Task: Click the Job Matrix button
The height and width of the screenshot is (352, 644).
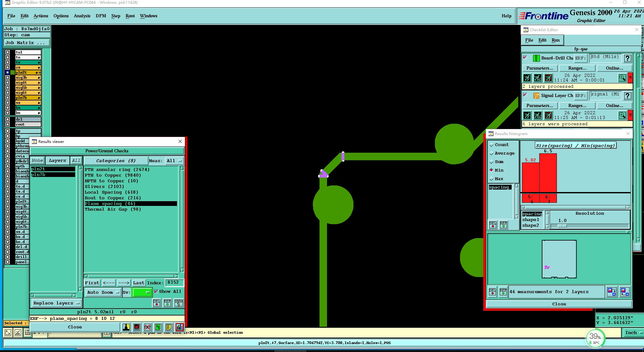Action: (27, 43)
